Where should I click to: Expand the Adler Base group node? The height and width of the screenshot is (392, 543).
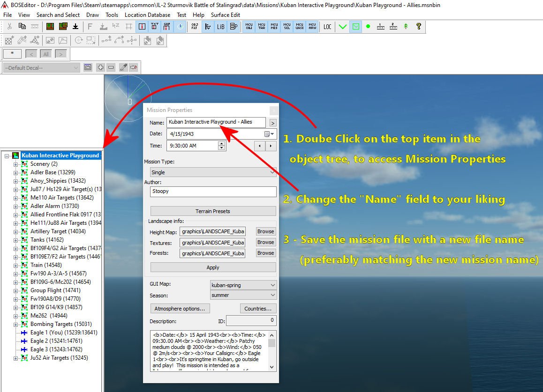(x=15, y=173)
